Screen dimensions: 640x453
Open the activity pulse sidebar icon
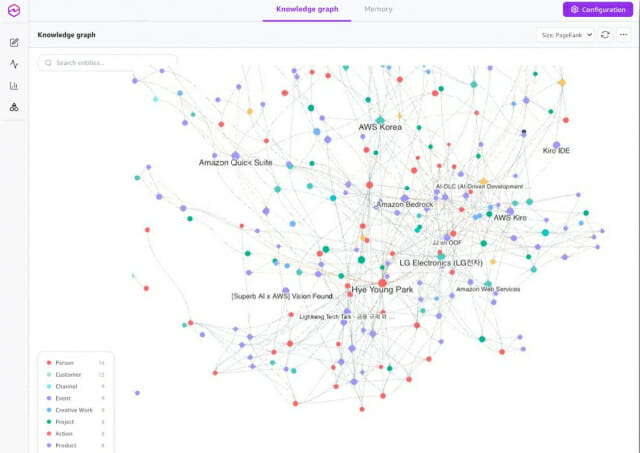14,64
